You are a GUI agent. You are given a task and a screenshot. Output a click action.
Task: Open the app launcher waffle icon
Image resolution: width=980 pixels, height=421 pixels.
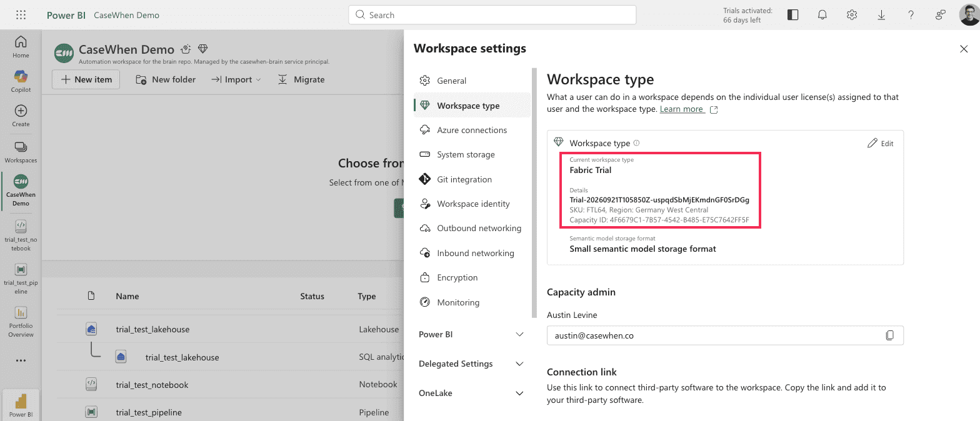click(x=21, y=15)
